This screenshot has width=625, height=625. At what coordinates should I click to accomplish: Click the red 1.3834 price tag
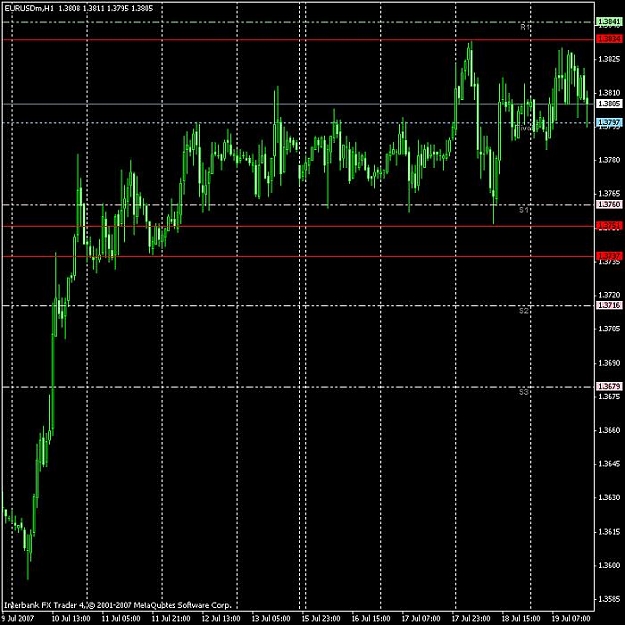[x=609, y=39]
